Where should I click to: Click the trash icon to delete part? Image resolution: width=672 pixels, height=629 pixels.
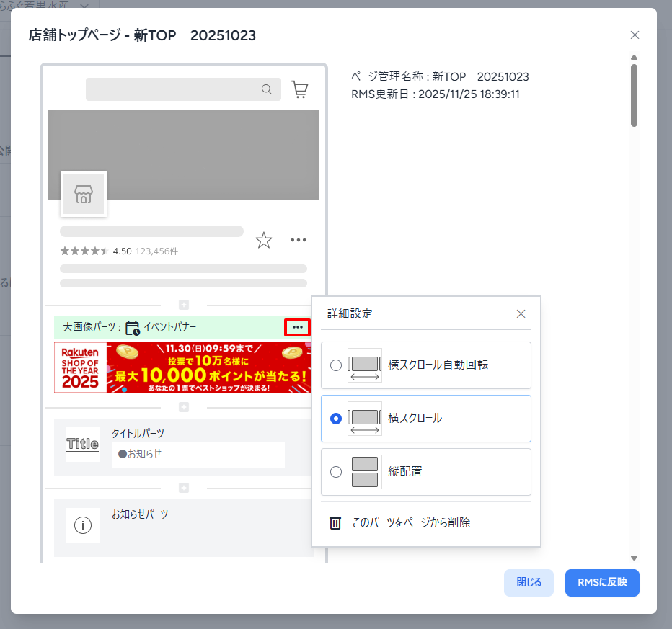tap(335, 523)
